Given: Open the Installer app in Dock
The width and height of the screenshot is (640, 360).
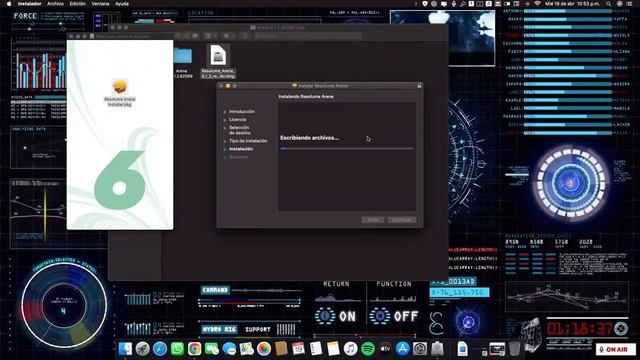Looking at the screenshot, I should tap(437, 349).
